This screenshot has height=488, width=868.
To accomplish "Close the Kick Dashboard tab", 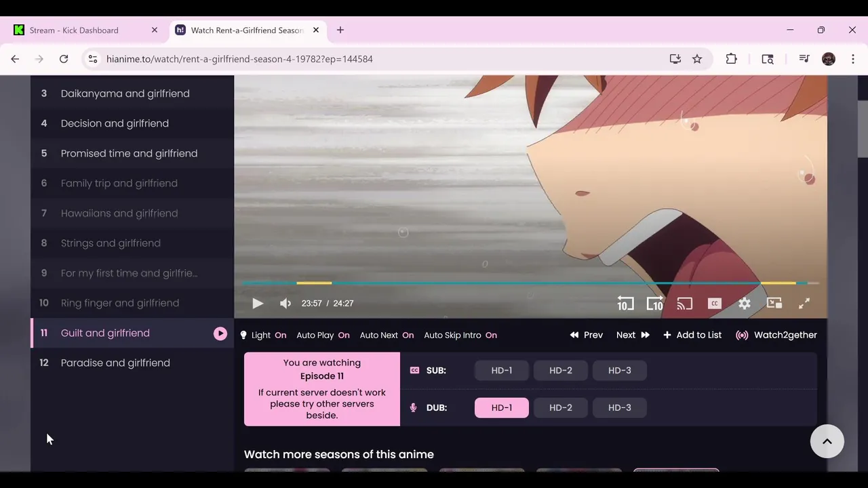I will pyautogui.click(x=155, y=30).
